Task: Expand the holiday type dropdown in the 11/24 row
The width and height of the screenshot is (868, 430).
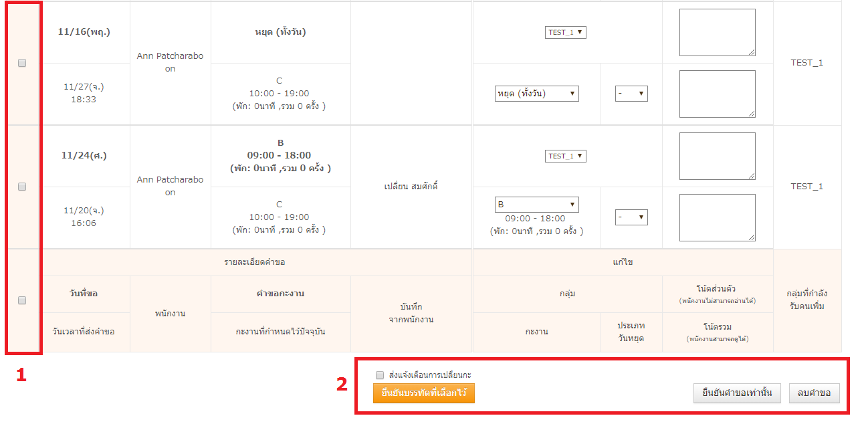Action: (631, 217)
